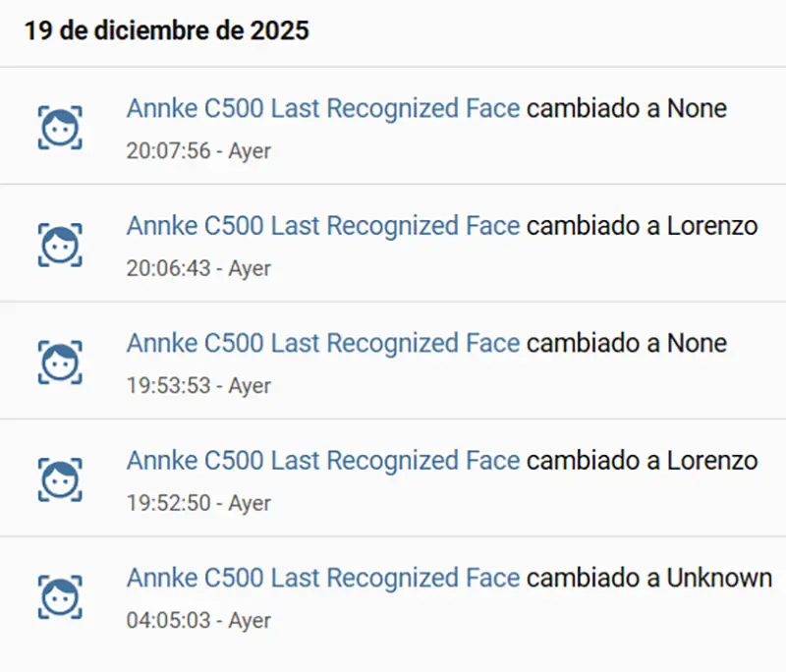
Task: Click the face icon beside the 19:52:50 Lorenzo entry
Action: [61, 476]
